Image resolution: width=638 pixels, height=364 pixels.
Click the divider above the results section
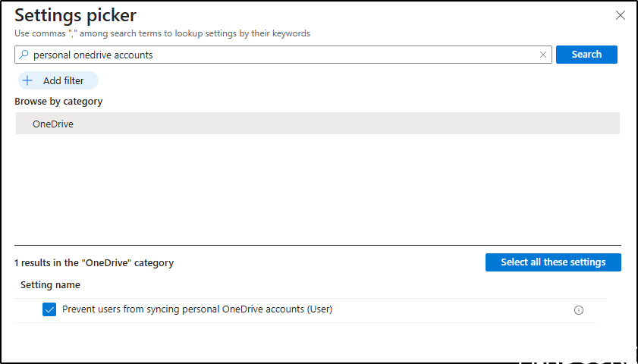(317, 245)
